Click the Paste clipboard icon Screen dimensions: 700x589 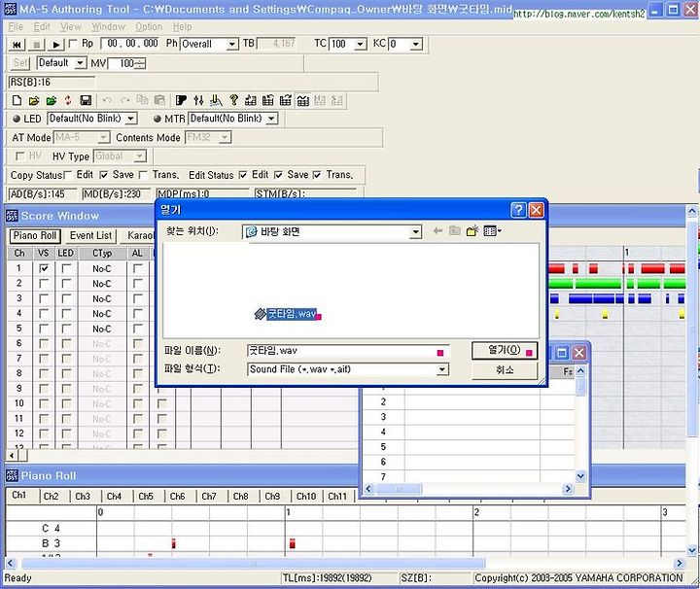[x=159, y=101]
